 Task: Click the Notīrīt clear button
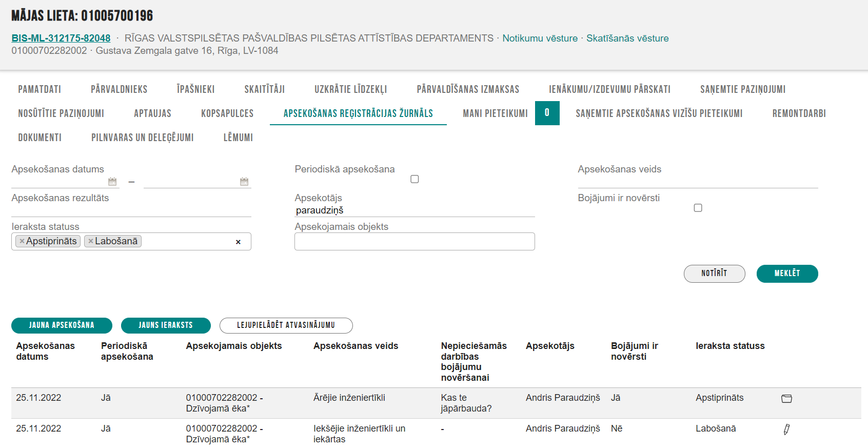714,274
